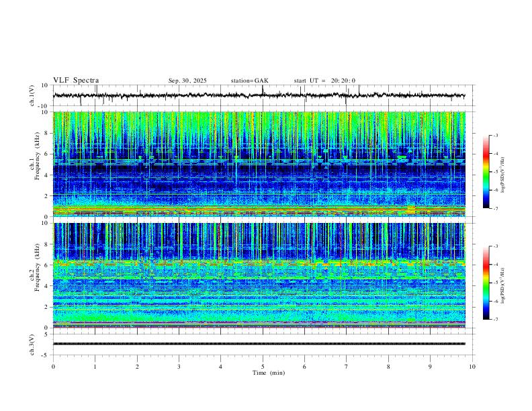The width and height of the screenshot is (532, 411).
Task: Click the "4" kHz tick on ch.2 frequency axis
Action: 47,286
